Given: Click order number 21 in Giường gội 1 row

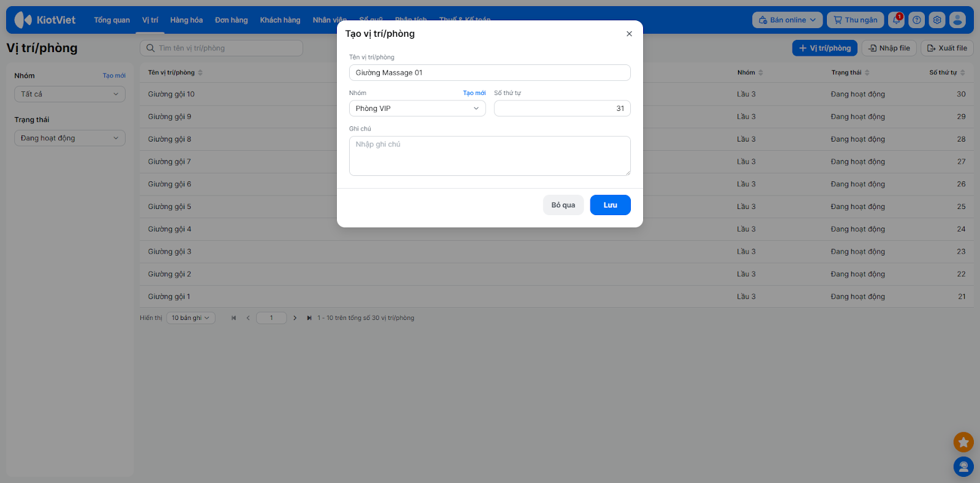Looking at the screenshot, I should pos(962,297).
